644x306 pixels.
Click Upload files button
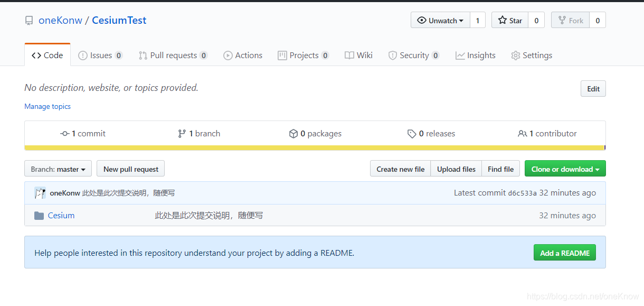[456, 169]
